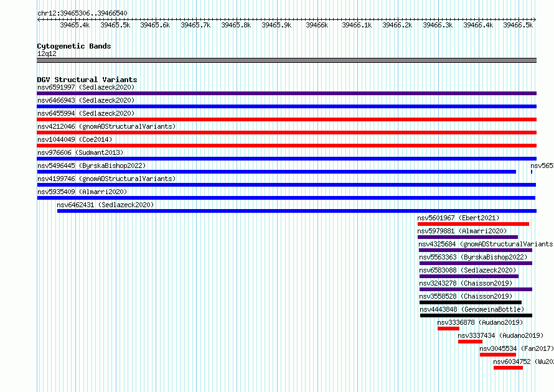Click the blue bar for nsv6466943

pyautogui.click(x=286, y=106)
